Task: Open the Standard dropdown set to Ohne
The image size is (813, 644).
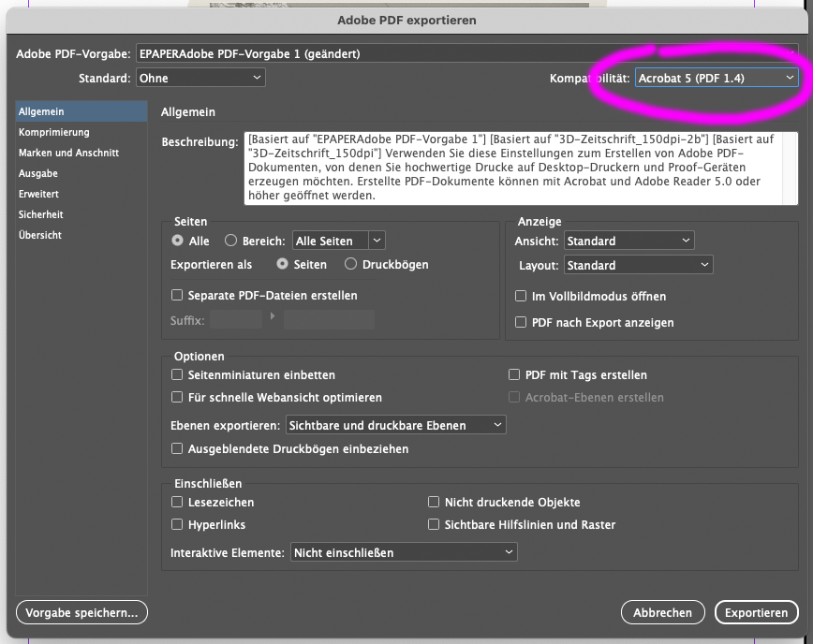Action: tap(200, 79)
